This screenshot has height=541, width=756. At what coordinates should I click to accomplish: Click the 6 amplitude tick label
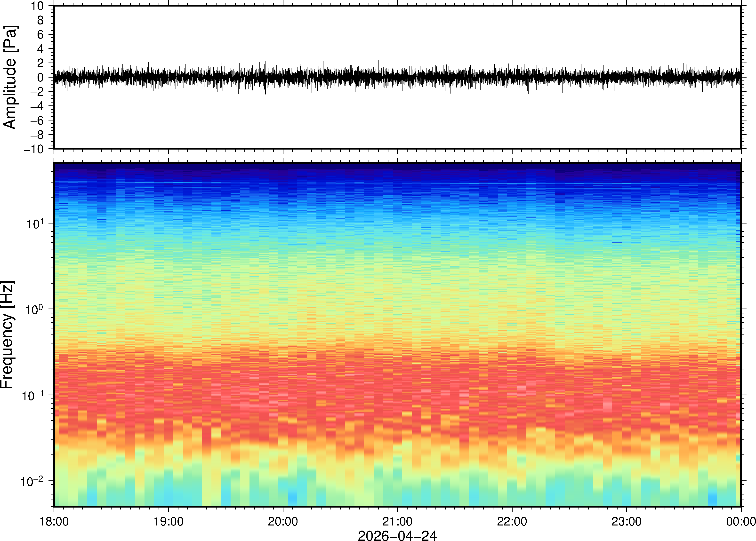click(x=41, y=35)
